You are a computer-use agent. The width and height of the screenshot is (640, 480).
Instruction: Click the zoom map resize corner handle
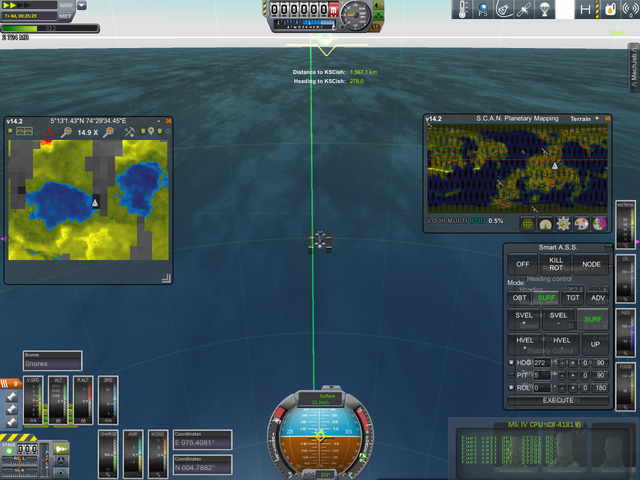point(166,278)
